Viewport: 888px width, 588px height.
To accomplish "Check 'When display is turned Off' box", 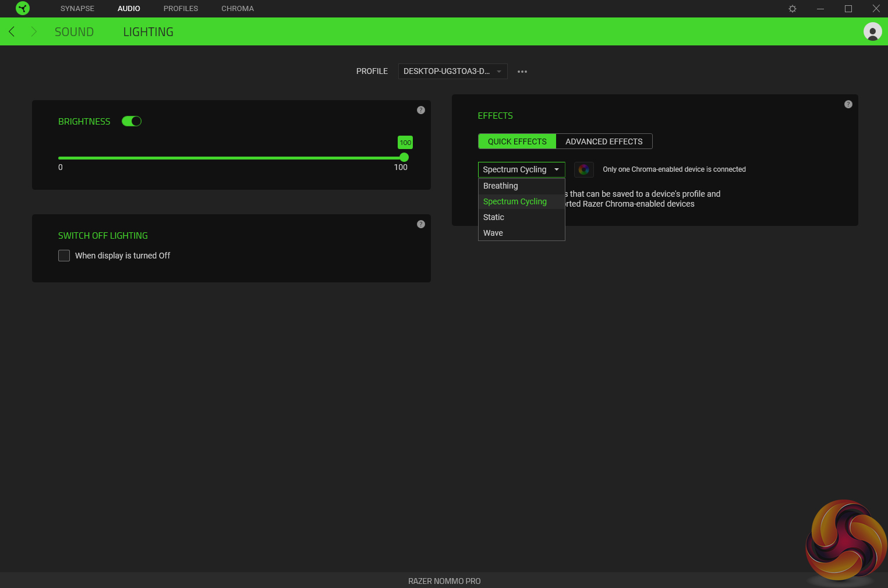I will (x=64, y=256).
